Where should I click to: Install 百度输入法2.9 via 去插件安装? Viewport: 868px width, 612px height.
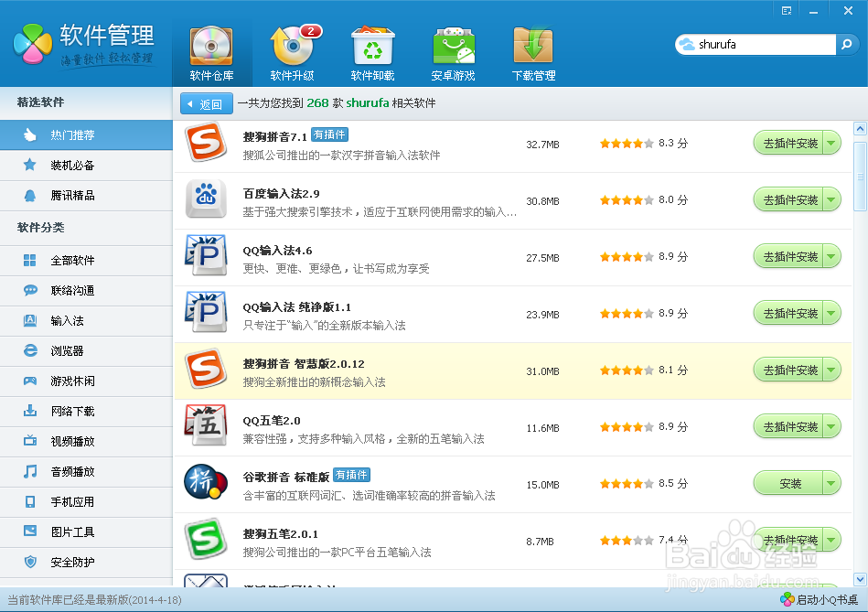tap(788, 200)
